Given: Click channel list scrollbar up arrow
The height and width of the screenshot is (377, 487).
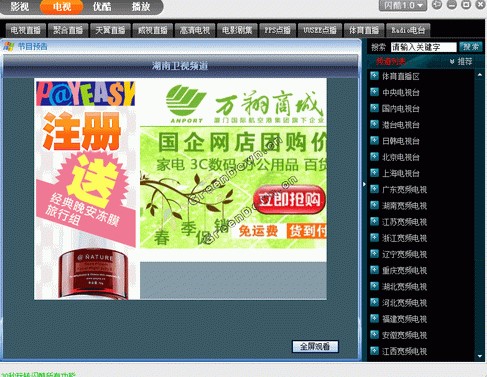Looking at the screenshot, I should tap(480, 75).
